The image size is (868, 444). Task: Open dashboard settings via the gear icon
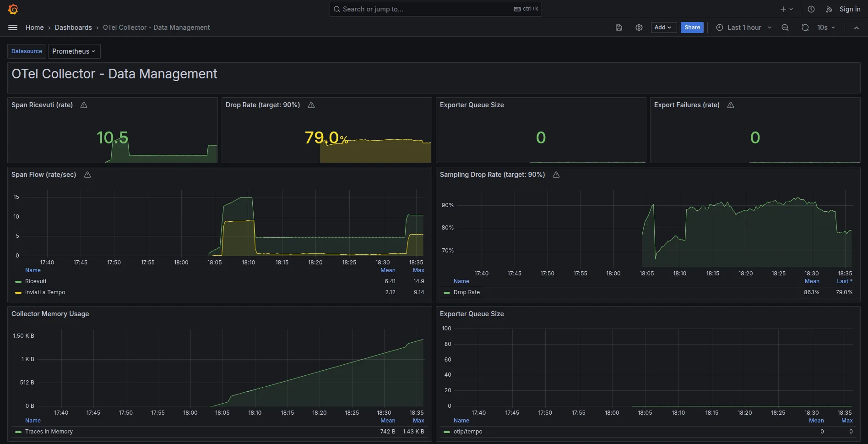[x=639, y=27]
